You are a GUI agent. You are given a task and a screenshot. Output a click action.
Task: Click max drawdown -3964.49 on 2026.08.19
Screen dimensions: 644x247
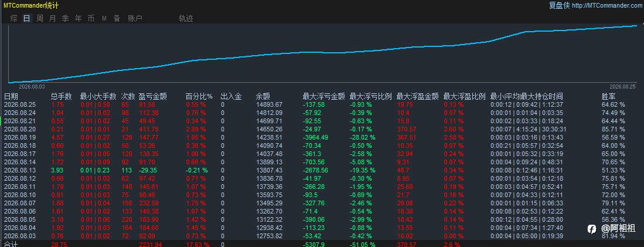(316, 138)
